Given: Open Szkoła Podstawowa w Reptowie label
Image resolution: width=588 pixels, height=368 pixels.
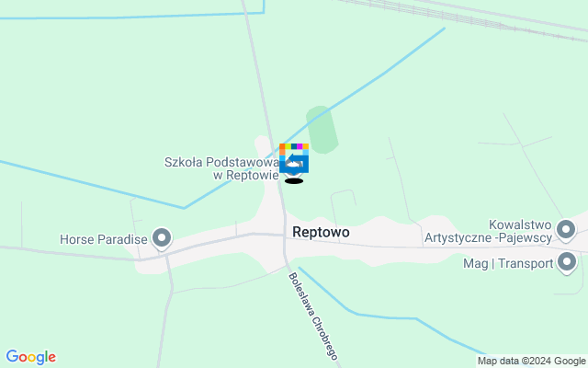Looking at the screenshot, I should tap(221, 168).
